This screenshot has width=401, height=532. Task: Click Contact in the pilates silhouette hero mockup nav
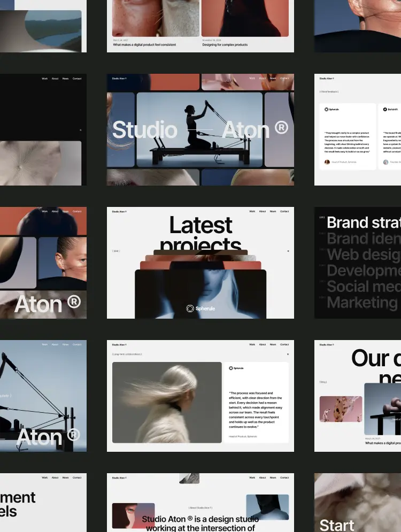pos(284,79)
